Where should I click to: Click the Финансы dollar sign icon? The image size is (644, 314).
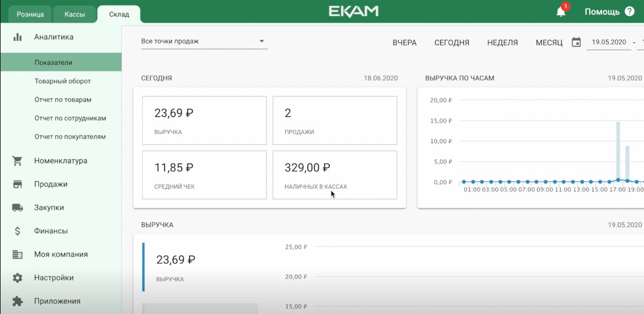[x=18, y=231]
